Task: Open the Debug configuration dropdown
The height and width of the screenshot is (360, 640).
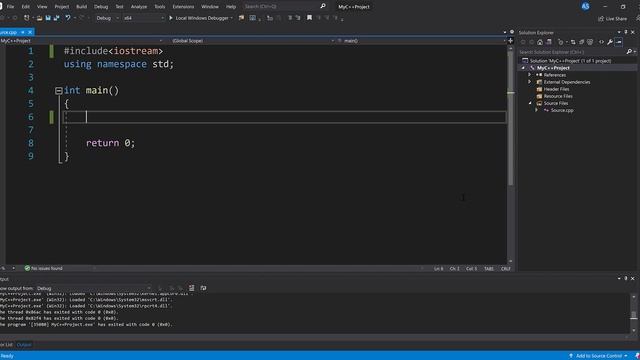Action: click(x=108, y=18)
